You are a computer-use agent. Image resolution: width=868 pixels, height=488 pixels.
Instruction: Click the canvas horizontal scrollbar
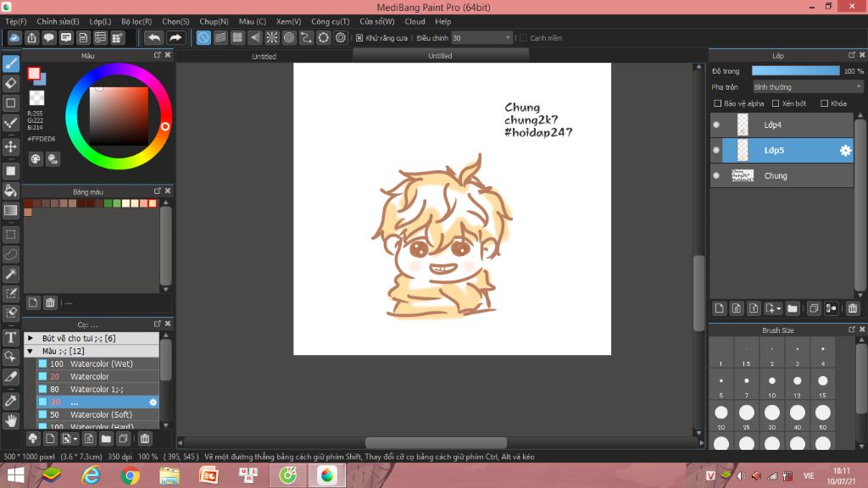pos(436,442)
